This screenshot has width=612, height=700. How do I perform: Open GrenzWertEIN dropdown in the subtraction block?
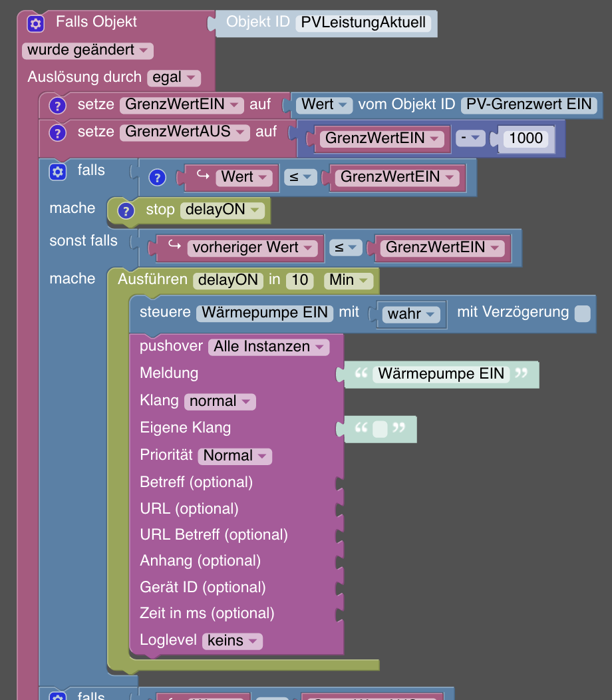(382, 139)
